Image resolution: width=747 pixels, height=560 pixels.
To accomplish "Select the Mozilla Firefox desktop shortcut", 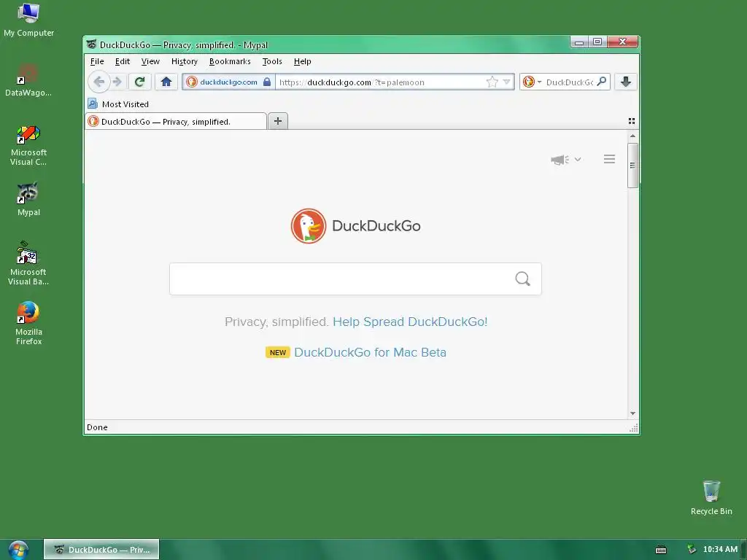I will pos(28,323).
